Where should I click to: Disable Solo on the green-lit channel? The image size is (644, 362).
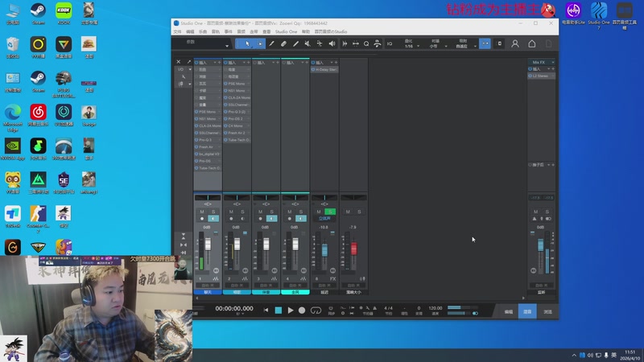[x=330, y=212]
